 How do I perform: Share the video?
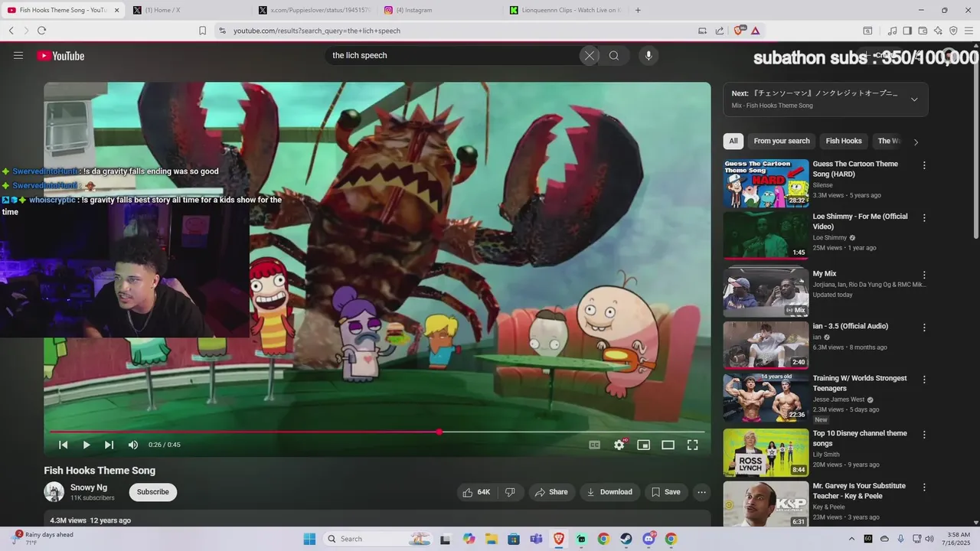551,492
